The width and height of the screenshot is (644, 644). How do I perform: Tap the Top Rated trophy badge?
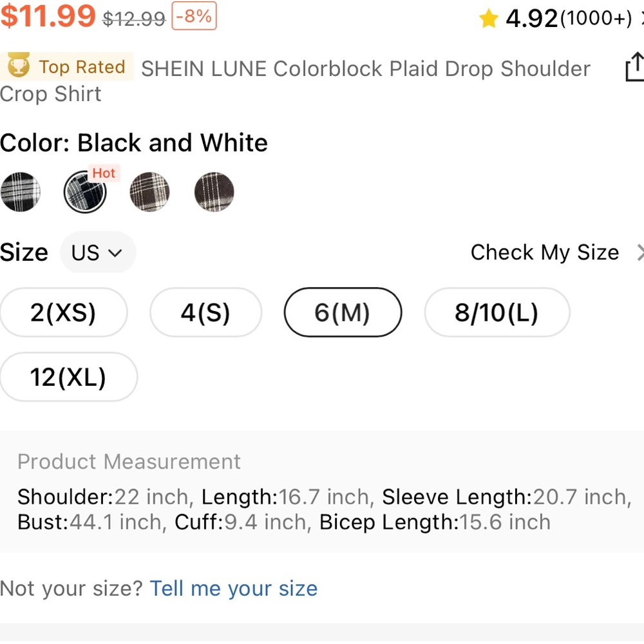66,66
